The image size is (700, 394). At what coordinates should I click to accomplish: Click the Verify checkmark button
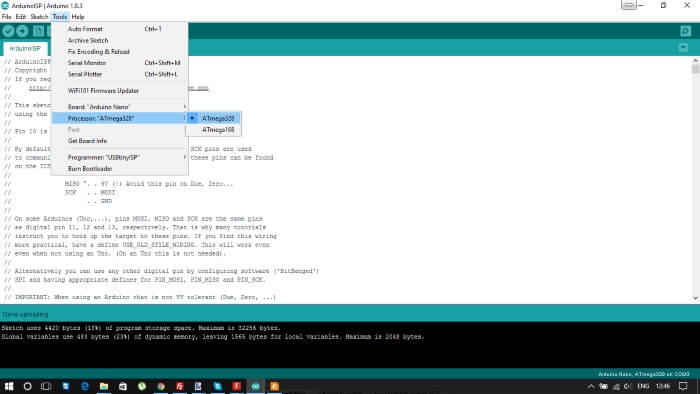8,31
